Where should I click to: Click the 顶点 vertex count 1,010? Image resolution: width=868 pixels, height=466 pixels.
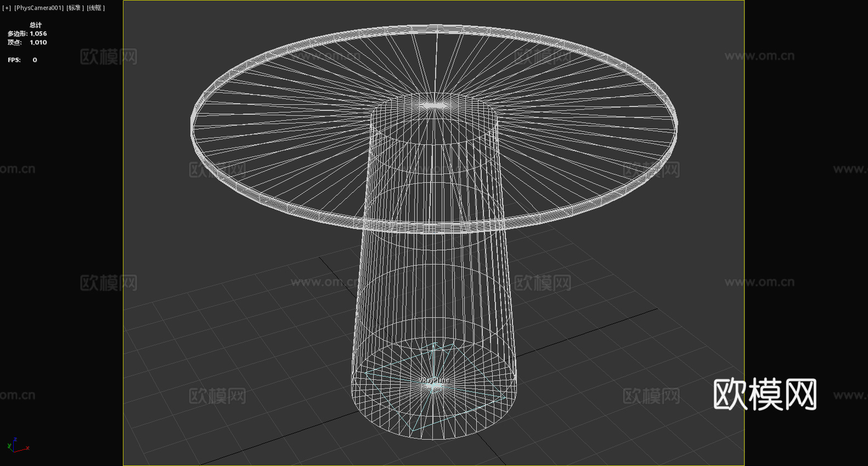[38, 42]
